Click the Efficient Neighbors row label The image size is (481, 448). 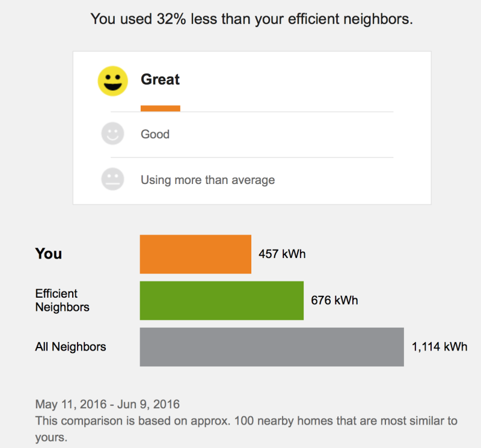point(62,300)
